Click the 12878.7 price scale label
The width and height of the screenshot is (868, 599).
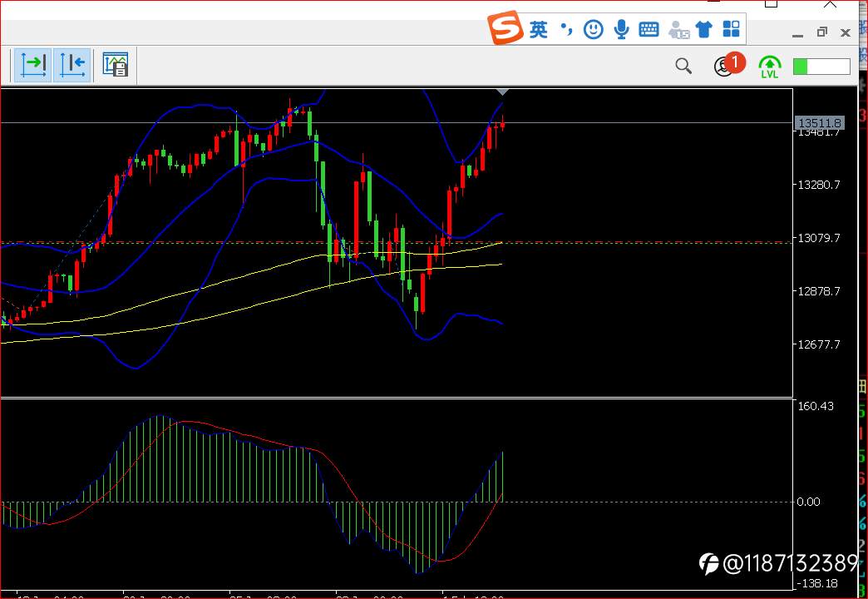click(819, 291)
